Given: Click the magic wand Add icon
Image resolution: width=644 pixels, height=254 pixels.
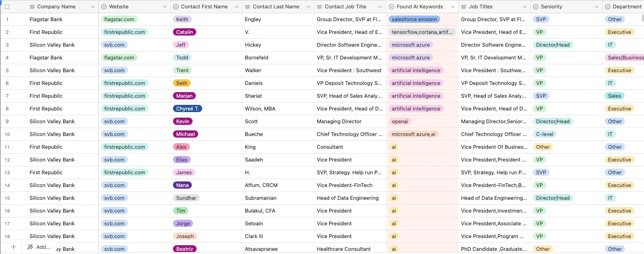Looking at the screenshot, I should coord(30,247).
